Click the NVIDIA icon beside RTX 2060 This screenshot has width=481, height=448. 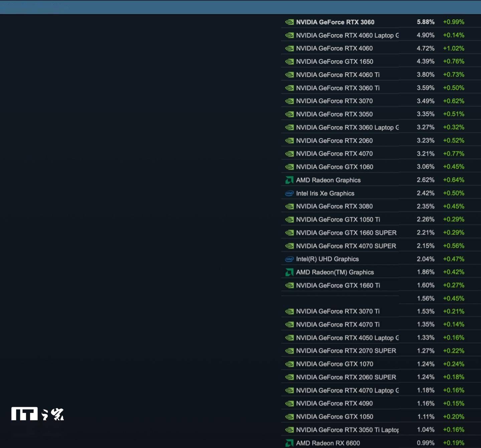pyautogui.click(x=289, y=140)
